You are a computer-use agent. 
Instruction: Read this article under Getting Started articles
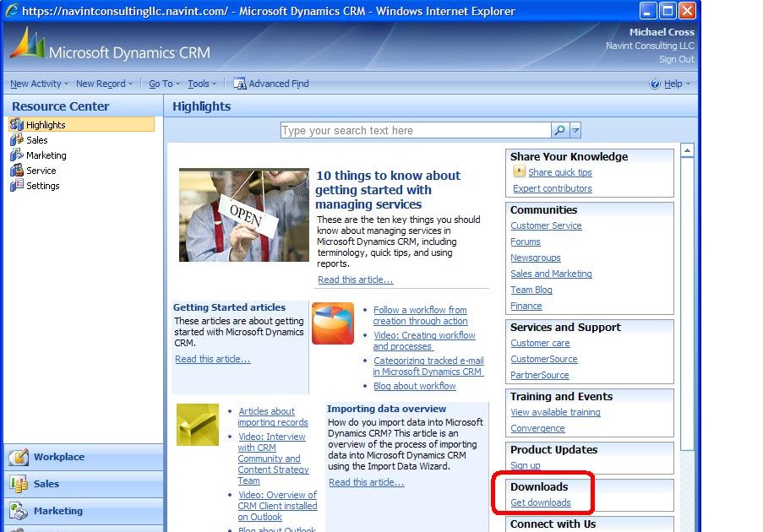click(213, 359)
